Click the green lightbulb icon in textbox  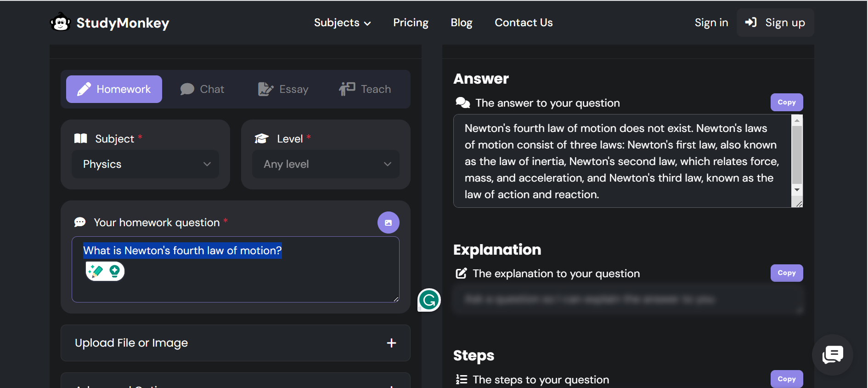[x=115, y=271]
